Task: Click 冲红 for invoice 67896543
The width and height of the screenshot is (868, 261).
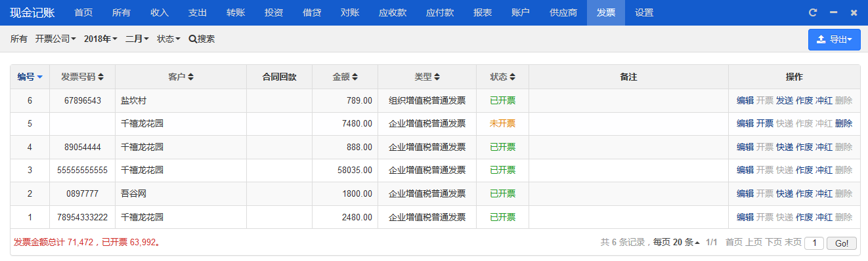Action: click(x=824, y=100)
